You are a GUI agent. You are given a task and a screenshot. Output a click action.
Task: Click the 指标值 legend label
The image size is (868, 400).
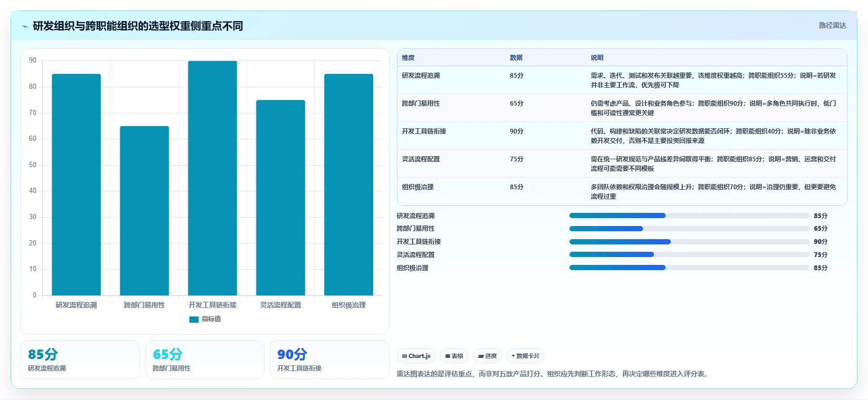click(211, 319)
